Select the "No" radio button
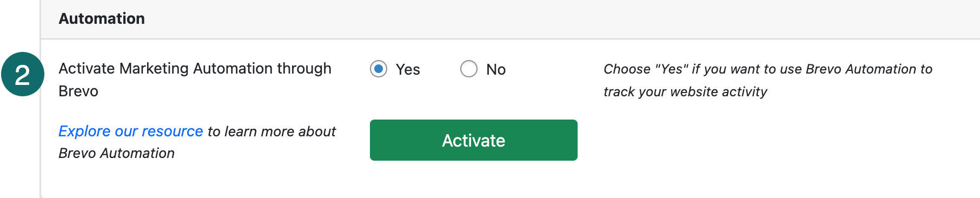The image size is (980, 198). point(469,69)
